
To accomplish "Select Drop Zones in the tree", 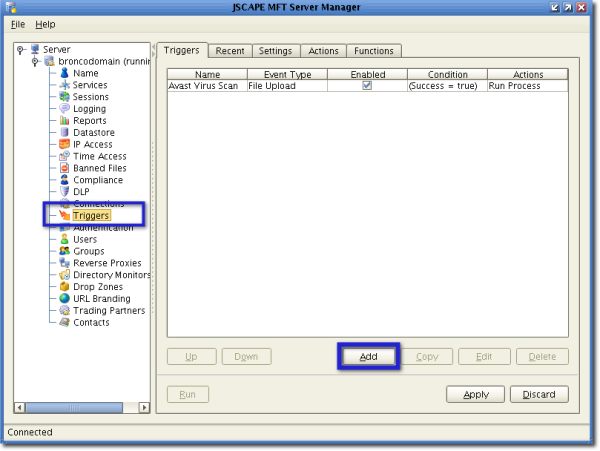I will 98,287.
